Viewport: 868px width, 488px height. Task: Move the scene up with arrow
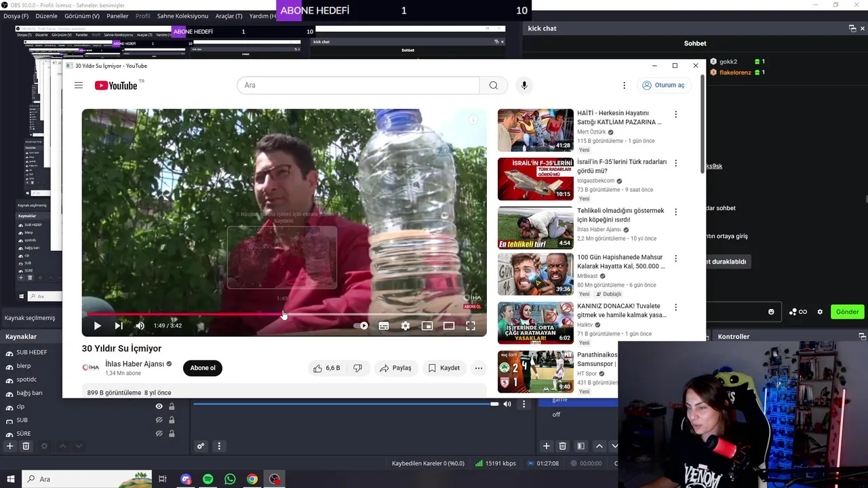point(599,446)
